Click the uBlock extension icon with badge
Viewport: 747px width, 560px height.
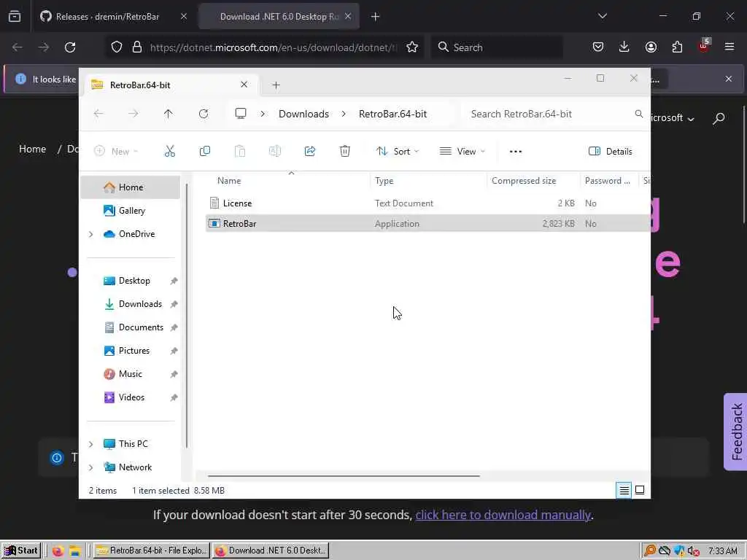(704, 46)
